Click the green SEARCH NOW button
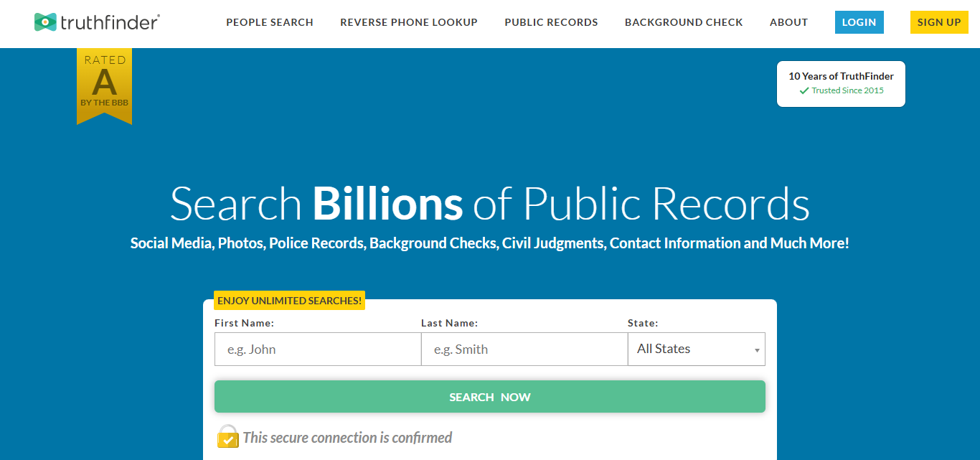 click(490, 397)
